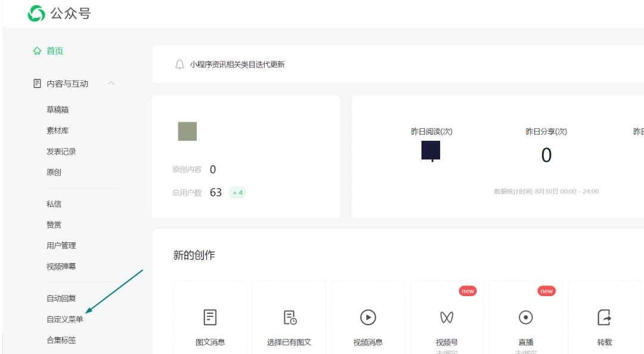Click the 直播 live broadcast icon

526,318
